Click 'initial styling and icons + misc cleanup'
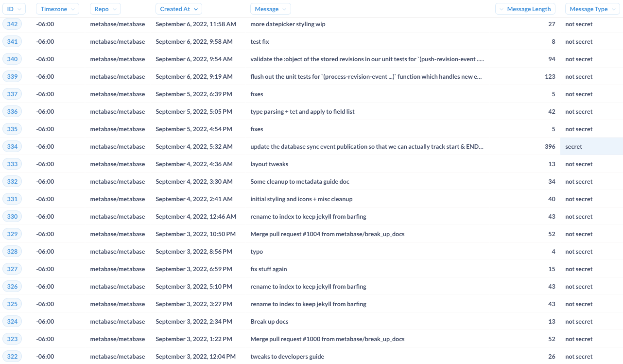Viewport: 623px width, 364px height. tap(301, 199)
